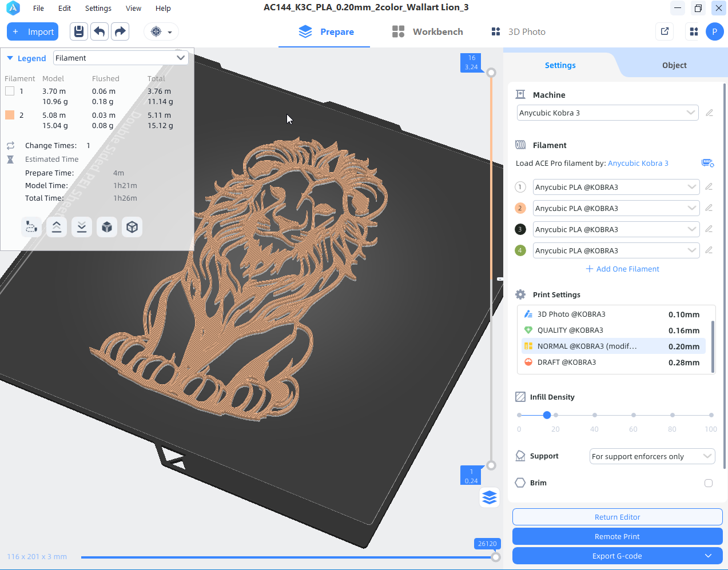Click the Add One Filament link
Image resolution: width=728 pixels, height=570 pixels.
pyautogui.click(x=622, y=269)
